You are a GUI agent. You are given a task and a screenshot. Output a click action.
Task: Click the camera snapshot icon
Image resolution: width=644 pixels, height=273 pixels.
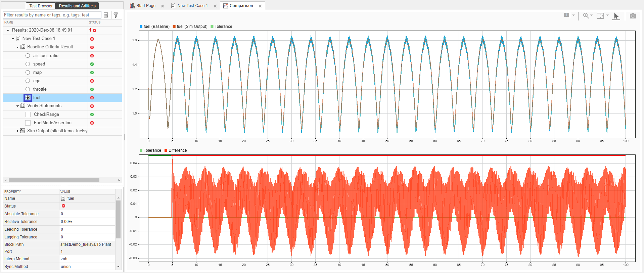pyautogui.click(x=633, y=16)
